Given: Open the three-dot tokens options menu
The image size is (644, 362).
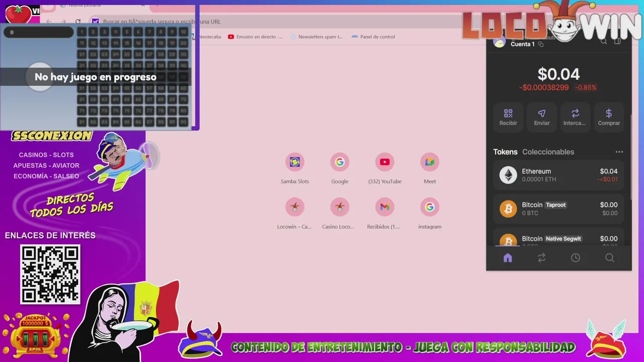Looking at the screenshot, I should click(x=619, y=152).
